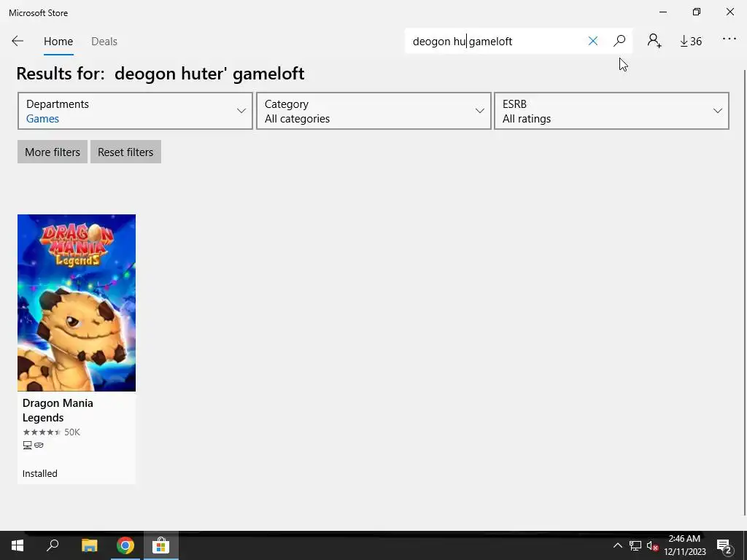Switch to the Deals tab

(x=104, y=42)
